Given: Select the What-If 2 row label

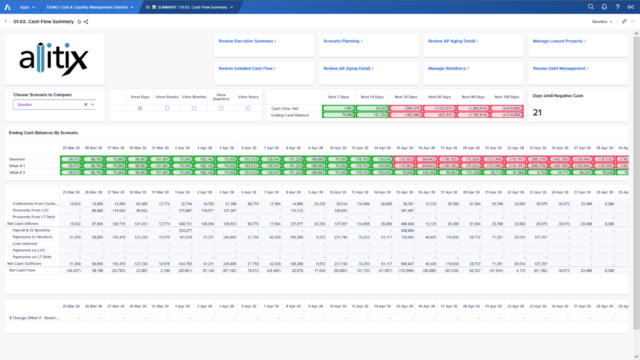Looking at the screenshot, I should [17, 173].
